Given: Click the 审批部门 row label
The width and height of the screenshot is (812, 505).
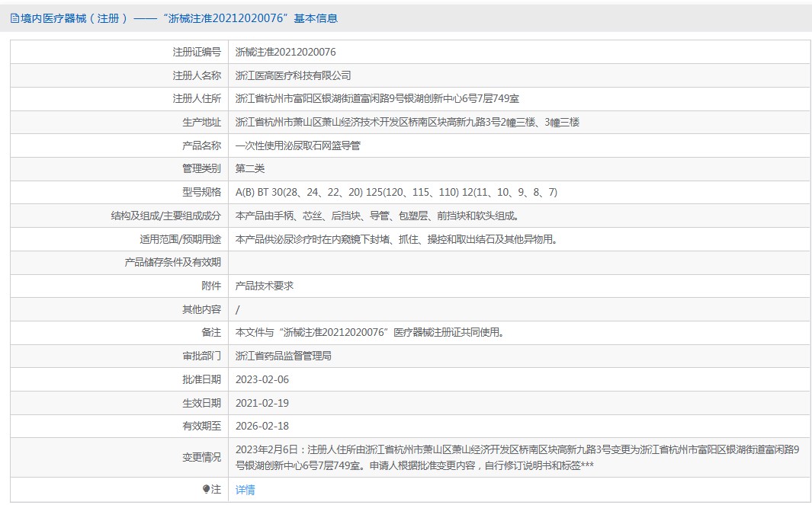Looking at the screenshot, I should (x=201, y=356).
